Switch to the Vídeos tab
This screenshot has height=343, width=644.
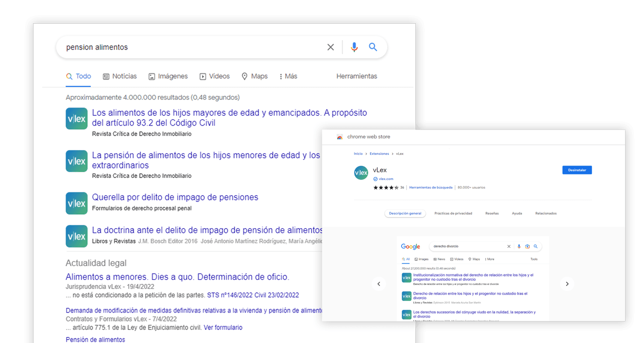pos(214,76)
